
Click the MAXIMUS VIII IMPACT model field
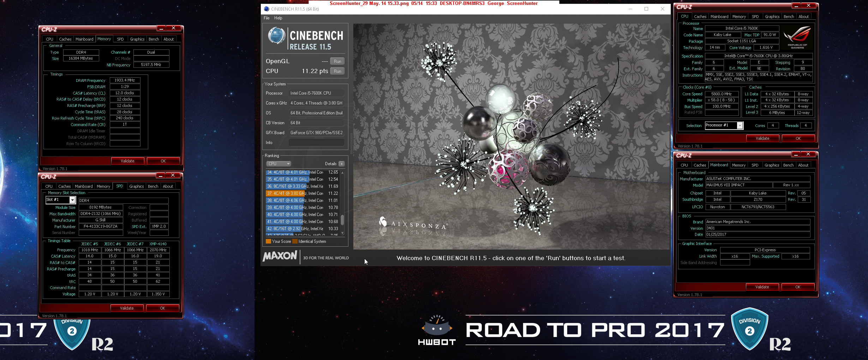click(x=738, y=185)
